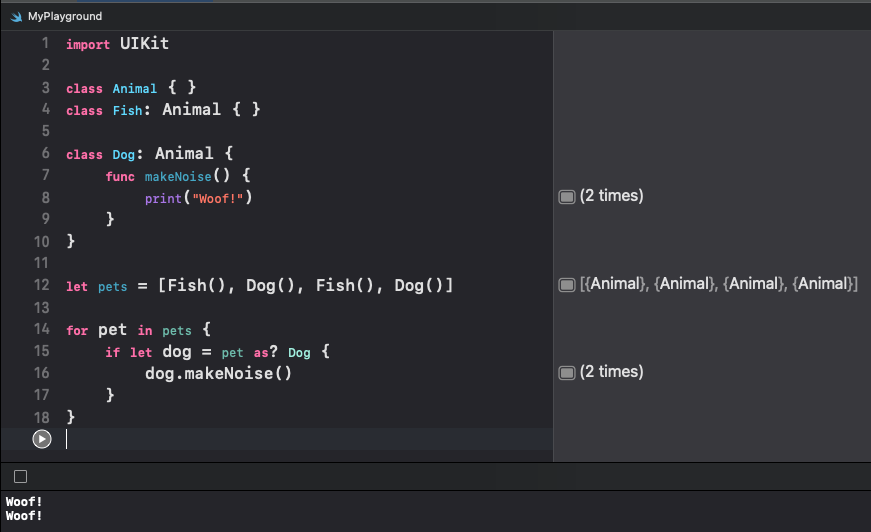Click 'class Animal { }' on line 3
Viewport: 871px width, 532px height.
[x=131, y=88]
